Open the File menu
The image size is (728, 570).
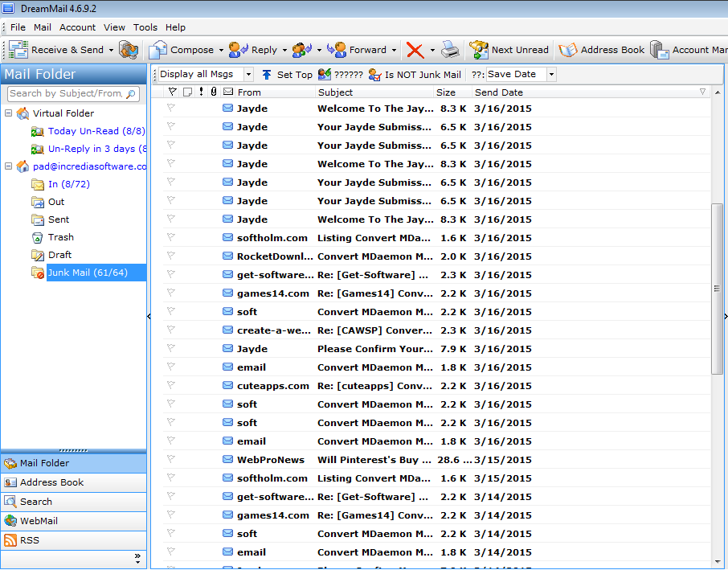[18, 27]
